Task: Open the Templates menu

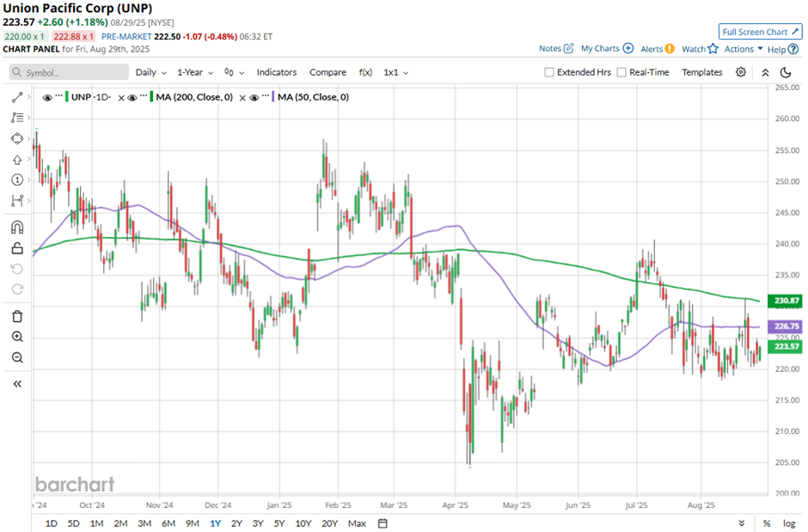Action: pyautogui.click(x=702, y=72)
